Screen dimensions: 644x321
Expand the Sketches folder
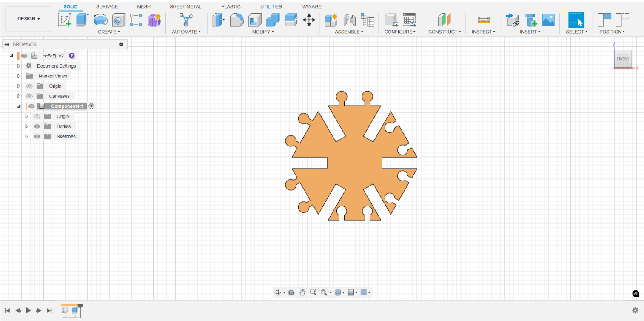[26, 136]
